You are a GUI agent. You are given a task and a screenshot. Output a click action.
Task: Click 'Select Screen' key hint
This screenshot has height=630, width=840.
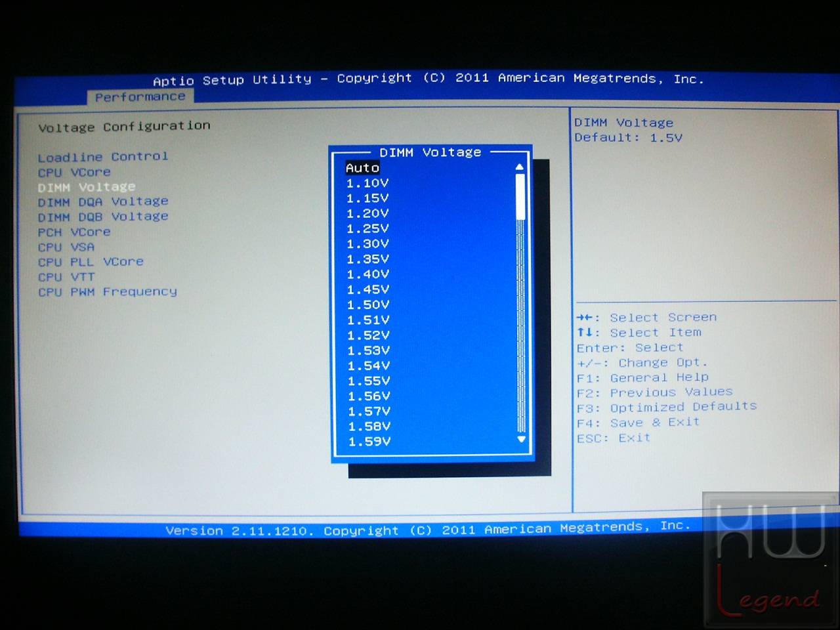(647, 318)
